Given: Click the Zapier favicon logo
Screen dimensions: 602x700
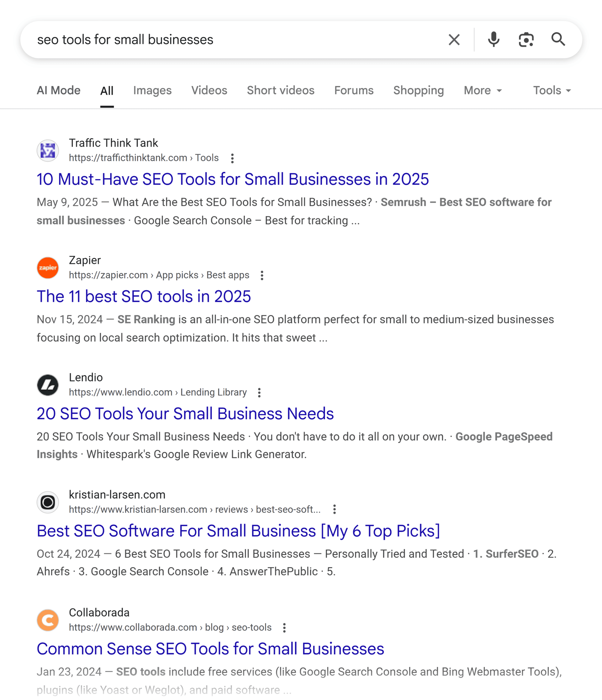Looking at the screenshot, I should tap(48, 268).
